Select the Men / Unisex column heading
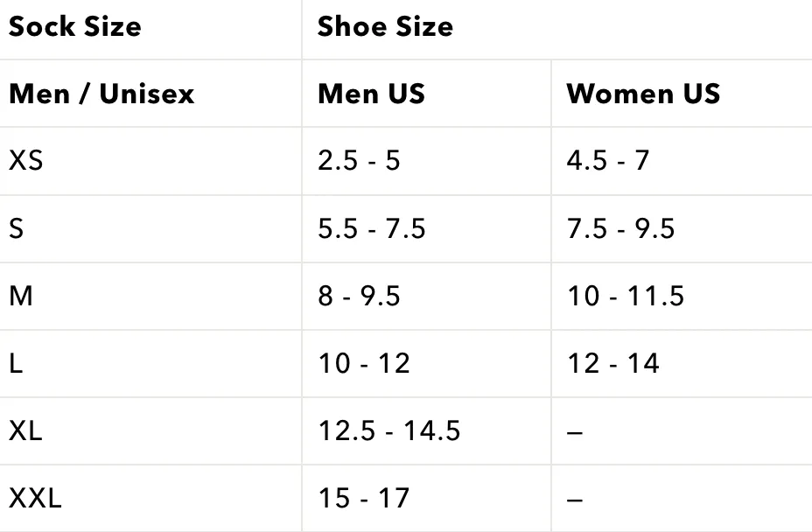 click(101, 94)
